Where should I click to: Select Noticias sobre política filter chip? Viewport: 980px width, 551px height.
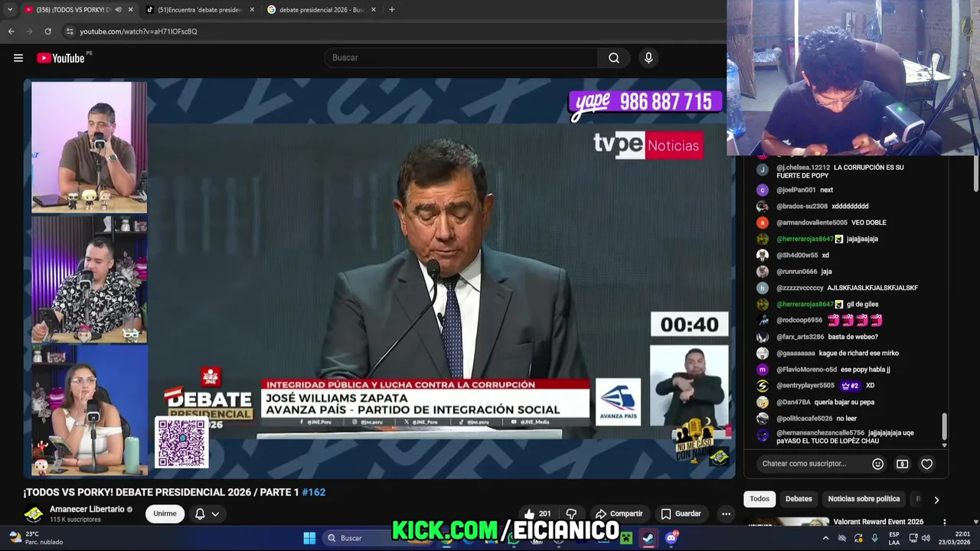864,499
